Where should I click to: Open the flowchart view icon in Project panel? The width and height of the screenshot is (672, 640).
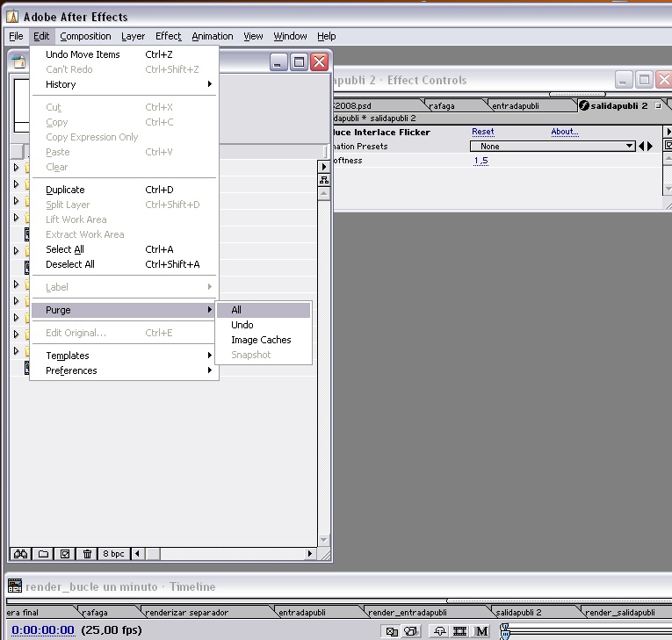point(324,180)
